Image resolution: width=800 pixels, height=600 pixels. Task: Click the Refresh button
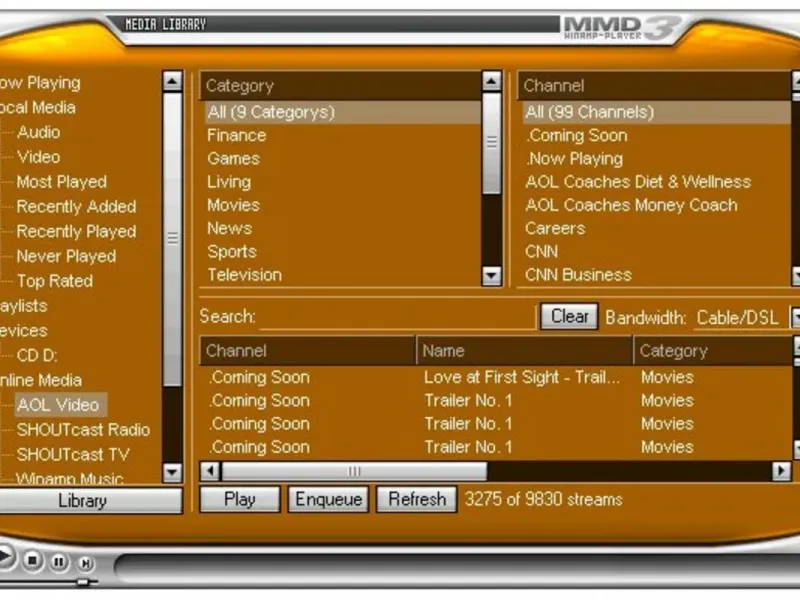click(417, 499)
